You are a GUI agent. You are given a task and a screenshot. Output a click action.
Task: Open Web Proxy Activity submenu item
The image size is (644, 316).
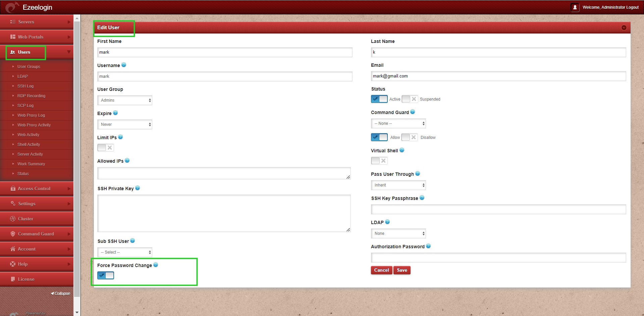coord(34,125)
